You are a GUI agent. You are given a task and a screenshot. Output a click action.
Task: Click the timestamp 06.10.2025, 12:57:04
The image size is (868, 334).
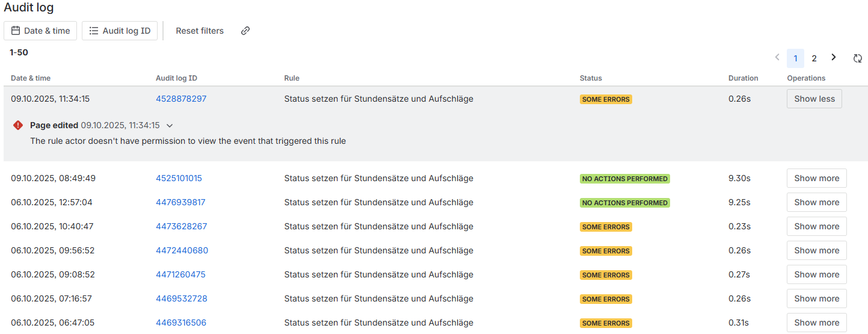click(x=52, y=202)
